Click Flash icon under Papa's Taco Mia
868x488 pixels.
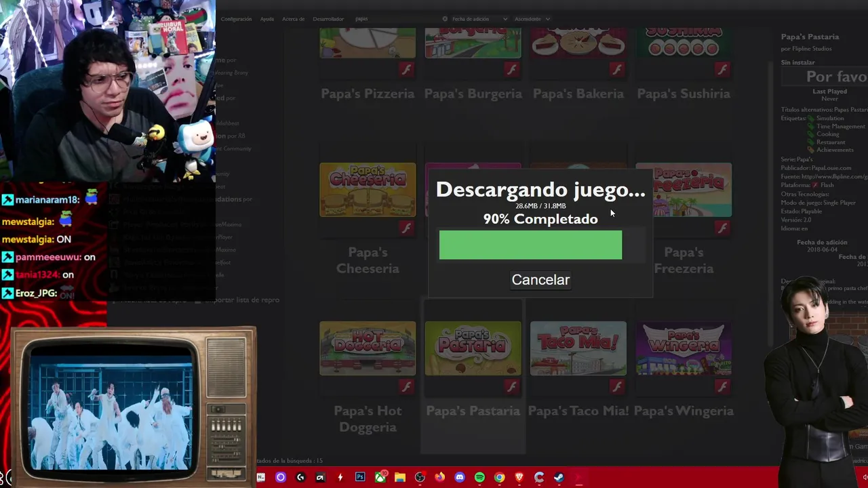tap(617, 386)
